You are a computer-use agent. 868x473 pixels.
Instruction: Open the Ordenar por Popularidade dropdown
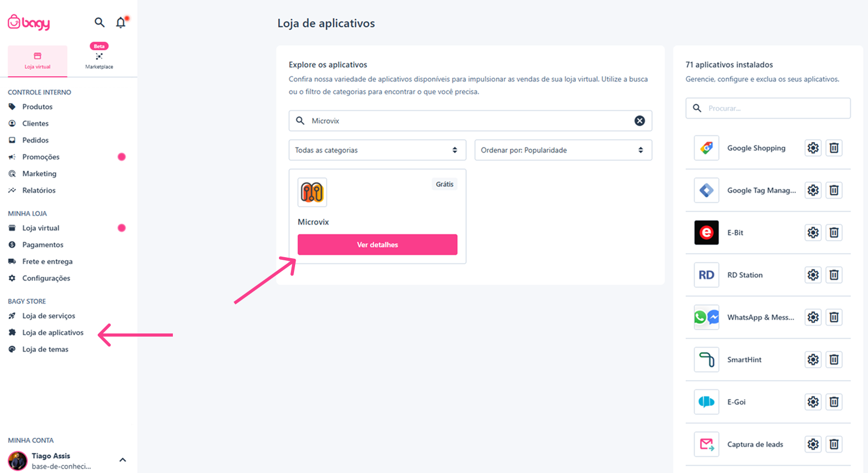click(x=563, y=150)
